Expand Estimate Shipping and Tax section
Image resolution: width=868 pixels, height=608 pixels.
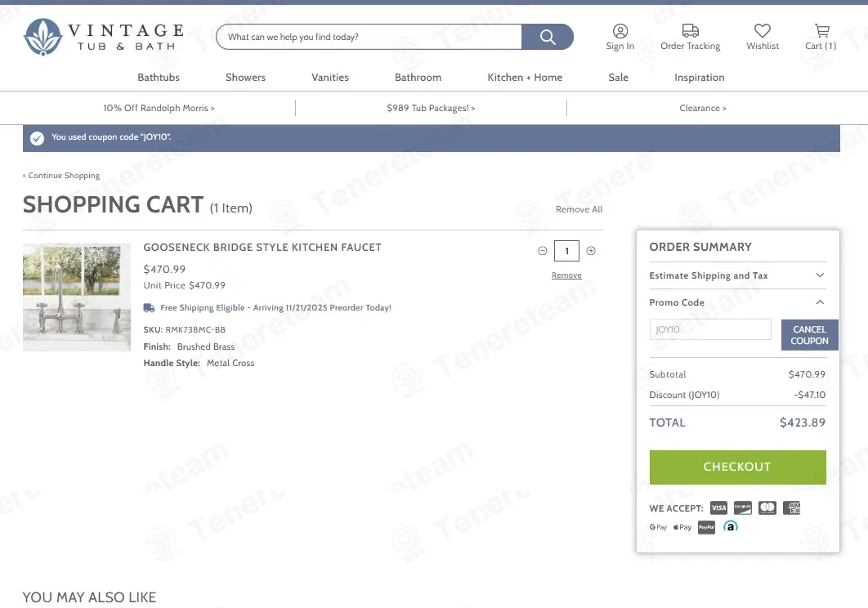coord(737,275)
